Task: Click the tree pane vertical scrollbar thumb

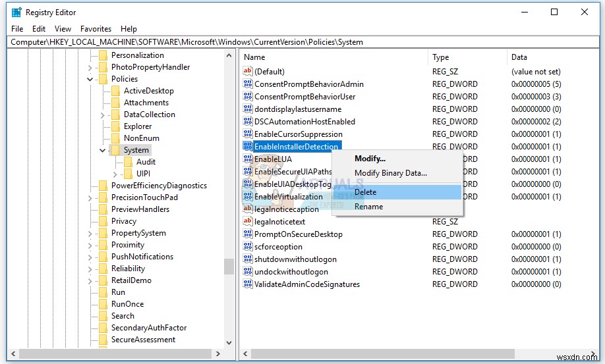Action: pyautogui.click(x=229, y=266)
